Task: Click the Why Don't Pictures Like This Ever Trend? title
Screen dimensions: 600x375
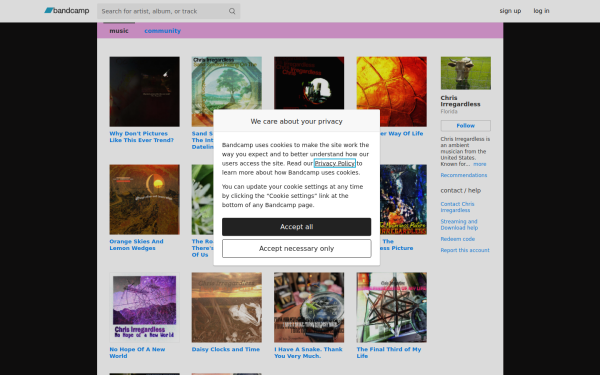Action: pyautogui.click(x=142, y=137)
